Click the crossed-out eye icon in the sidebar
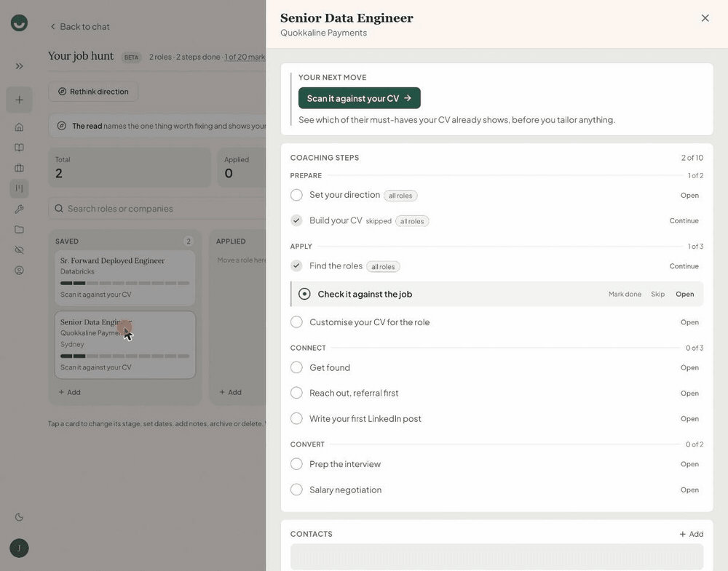This screenshot has width=728, height=571. (19, 250)
